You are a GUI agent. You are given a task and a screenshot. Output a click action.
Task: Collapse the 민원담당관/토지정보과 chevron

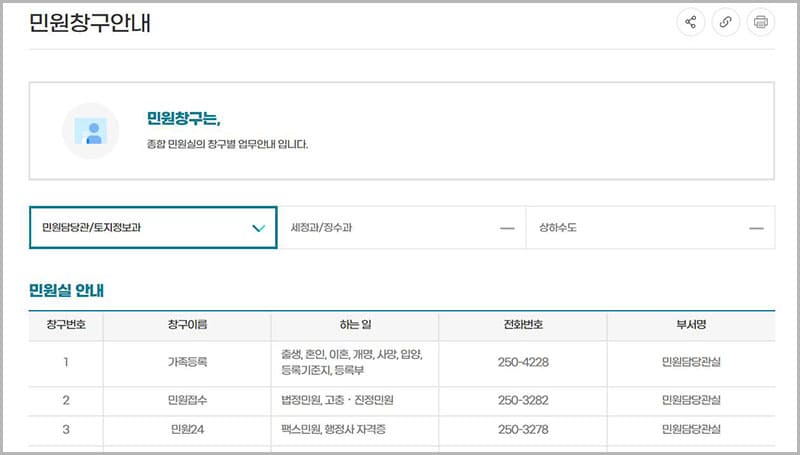point(258,228)
